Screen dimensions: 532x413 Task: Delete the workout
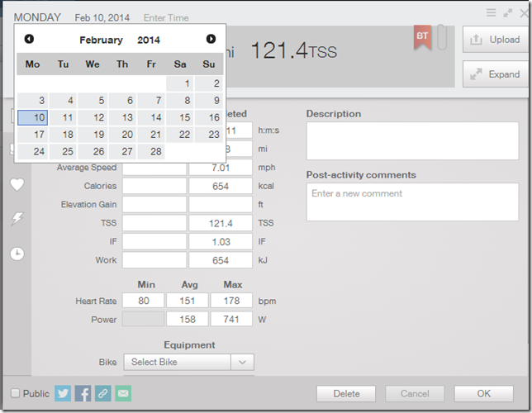346,394
